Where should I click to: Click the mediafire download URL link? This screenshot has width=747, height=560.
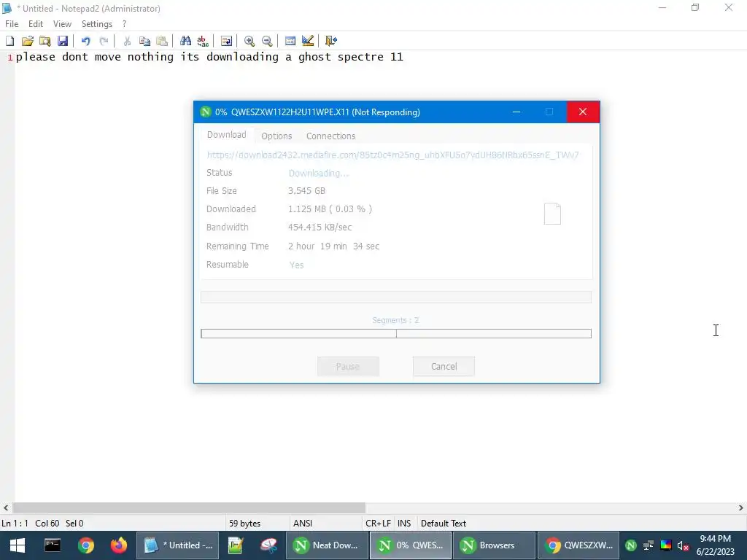tap(392, 155)
